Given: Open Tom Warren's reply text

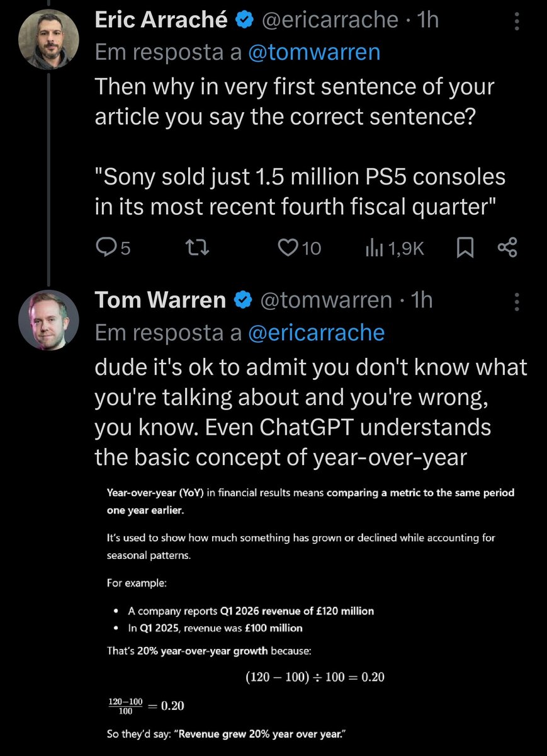Looking at the screenshot, I should pos(311,411).
